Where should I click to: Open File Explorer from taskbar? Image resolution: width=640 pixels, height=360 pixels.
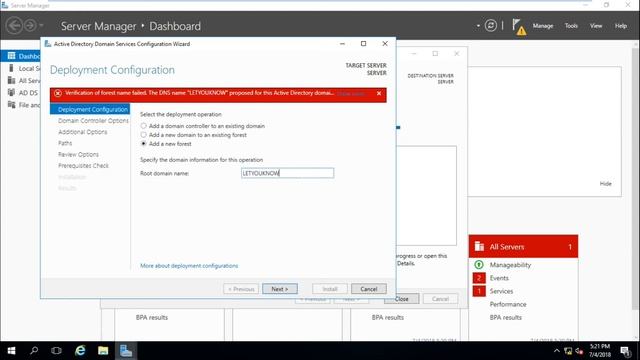click(x=103, y=351)
